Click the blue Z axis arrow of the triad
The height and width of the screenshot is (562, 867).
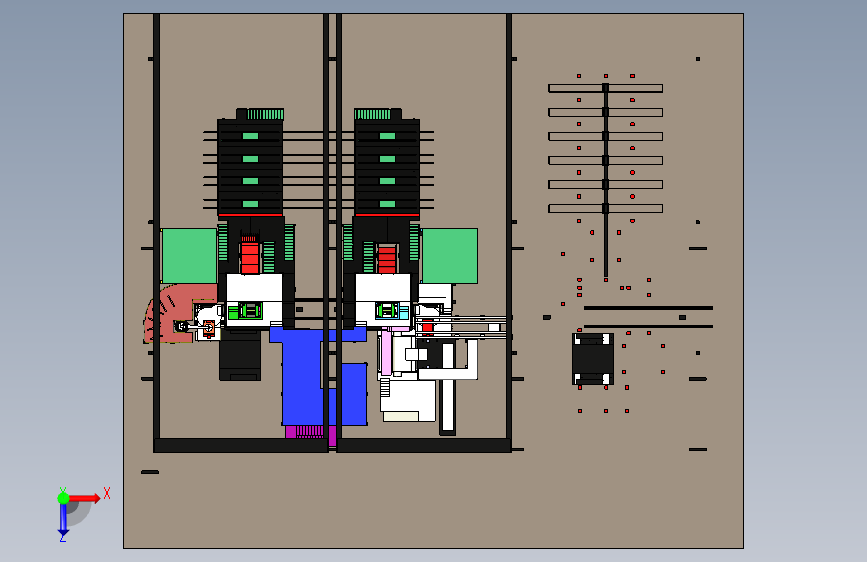pos(63,520)
